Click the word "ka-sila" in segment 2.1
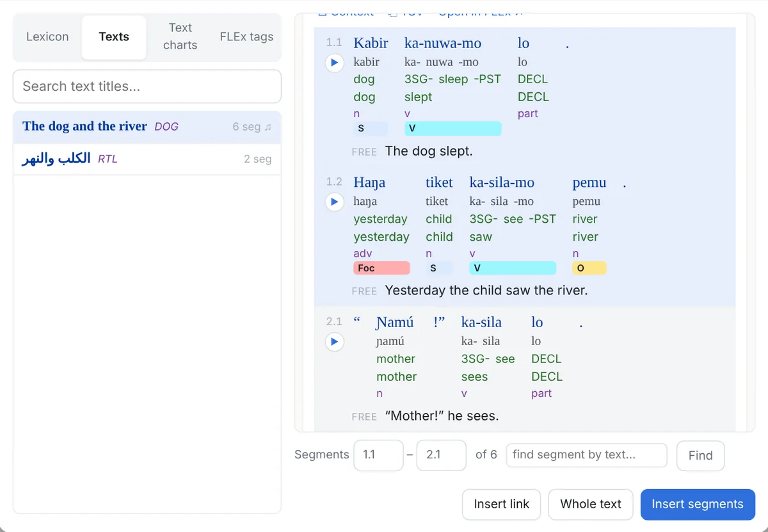Screen dimensions: 768x532 click(x=481, y=322)
